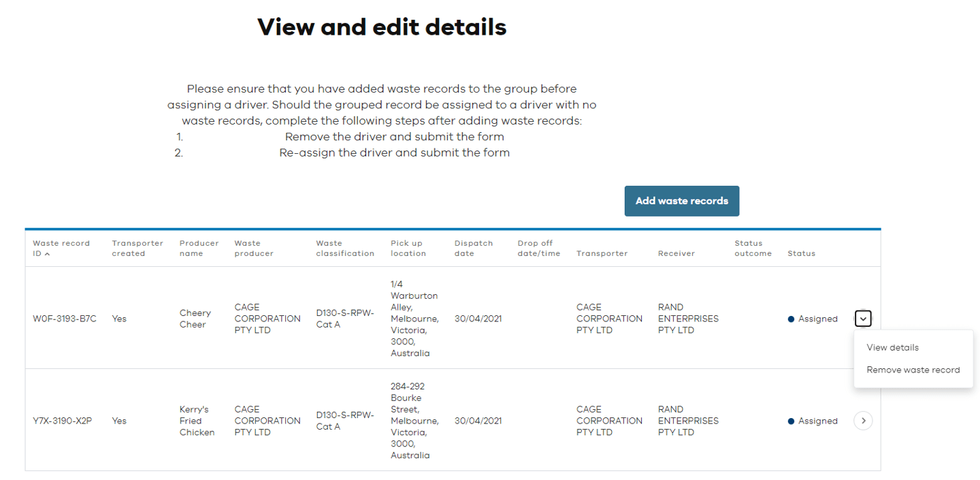
Task: Click producer name Cheery Cheer
Action: (x=195, y=318)
